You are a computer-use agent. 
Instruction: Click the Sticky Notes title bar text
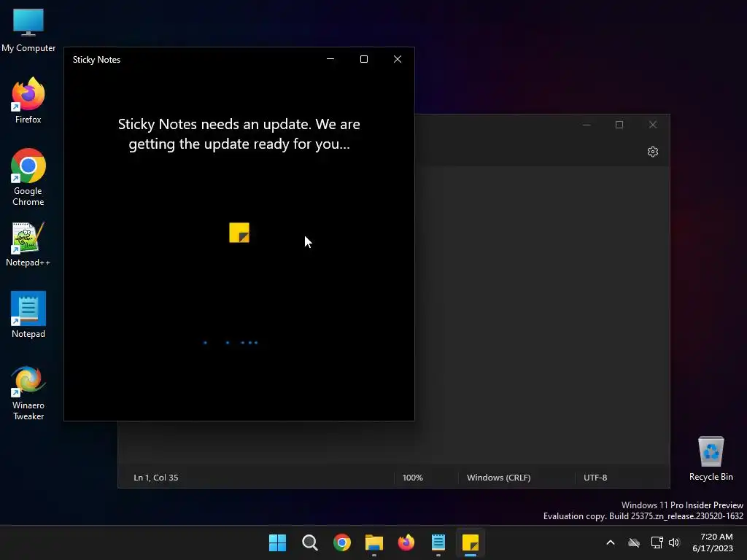coord(96,60)
